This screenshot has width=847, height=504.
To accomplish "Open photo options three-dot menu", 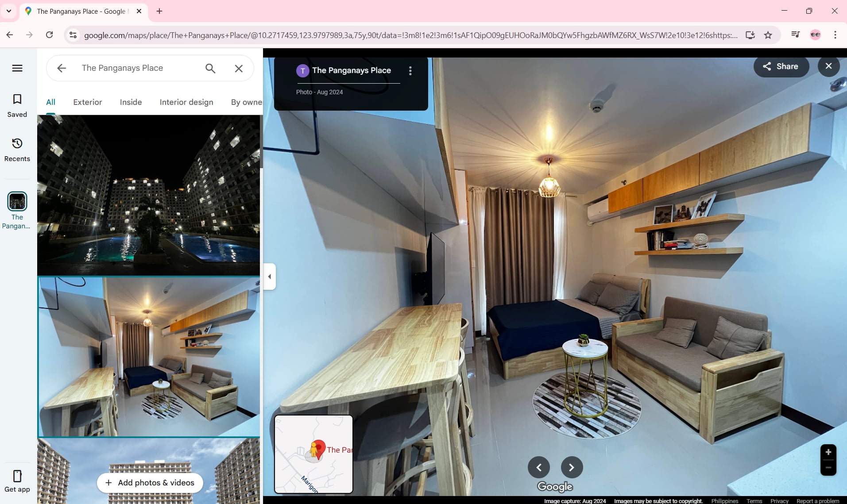I will (x=410, y=71).
